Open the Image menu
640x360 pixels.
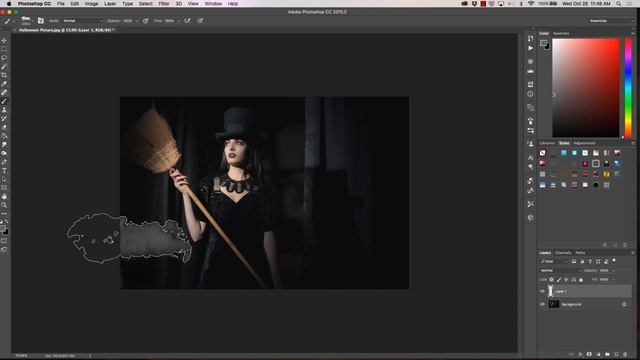[x=91, y=4]
